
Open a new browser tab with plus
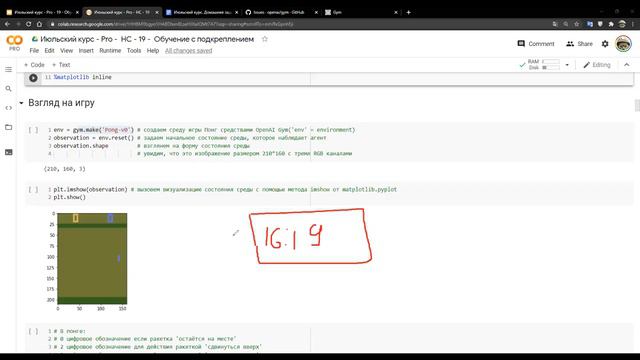(408, 12)
